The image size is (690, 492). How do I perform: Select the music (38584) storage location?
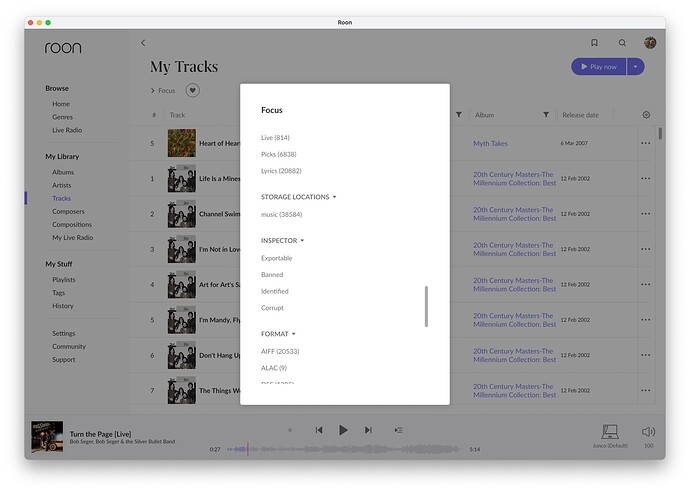282,214
